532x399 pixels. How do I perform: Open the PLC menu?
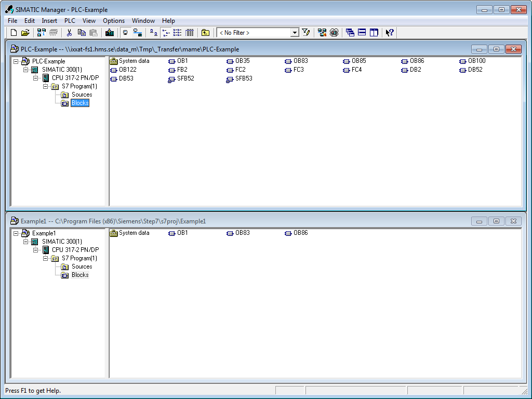pyautogui.click(x=70, y=21)
